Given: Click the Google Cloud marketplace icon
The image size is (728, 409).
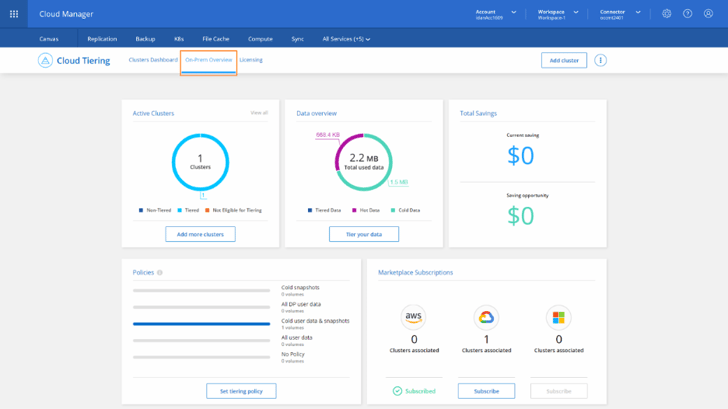Looking at the screenshot, I should click(x=486, y=317).
